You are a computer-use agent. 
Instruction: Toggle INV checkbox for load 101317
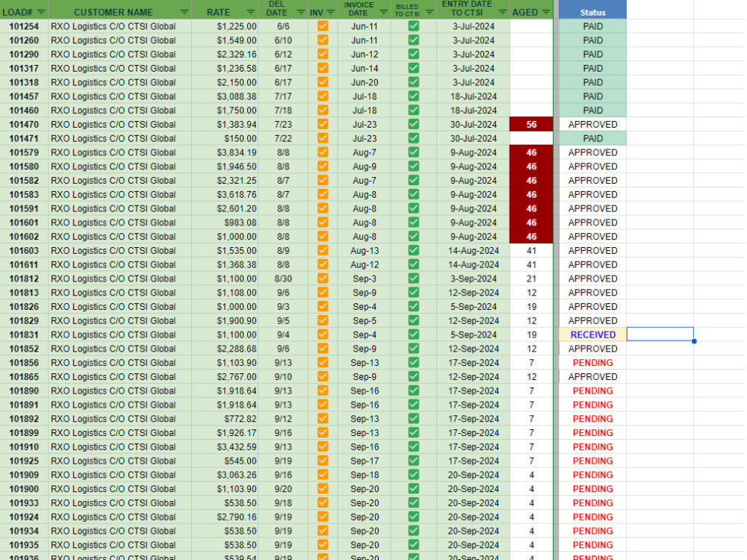pos(323,68)
